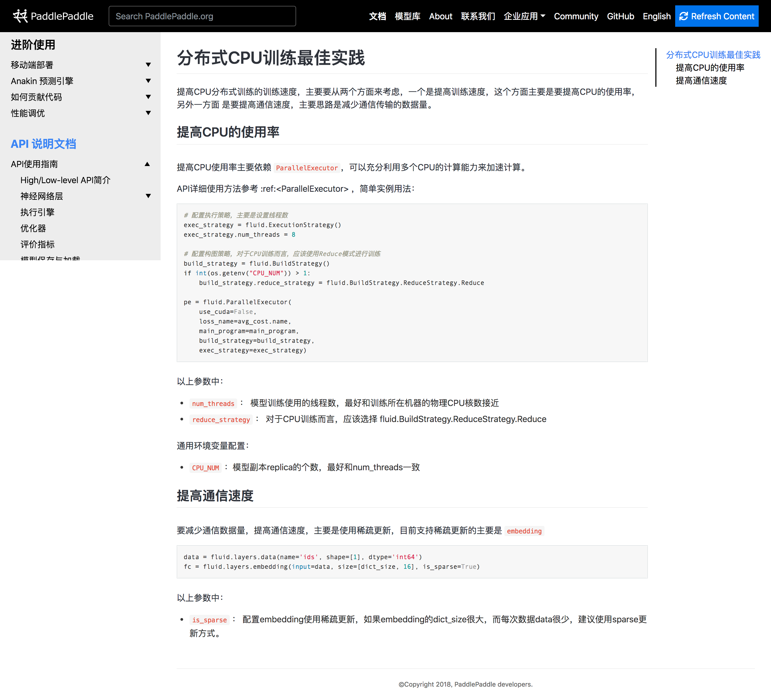Open High/Low-level API简介 sidebar item
Screen dimensions: 771x700
65,180
